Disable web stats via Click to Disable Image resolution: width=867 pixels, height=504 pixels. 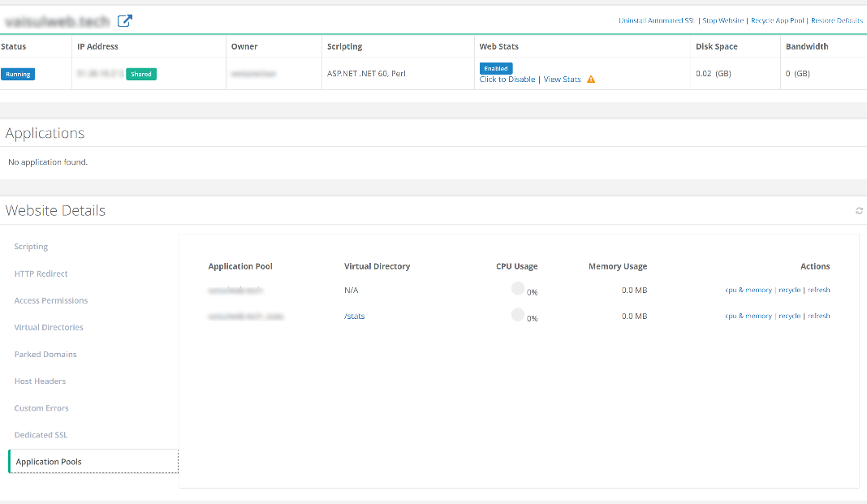(x=507, y=80)
